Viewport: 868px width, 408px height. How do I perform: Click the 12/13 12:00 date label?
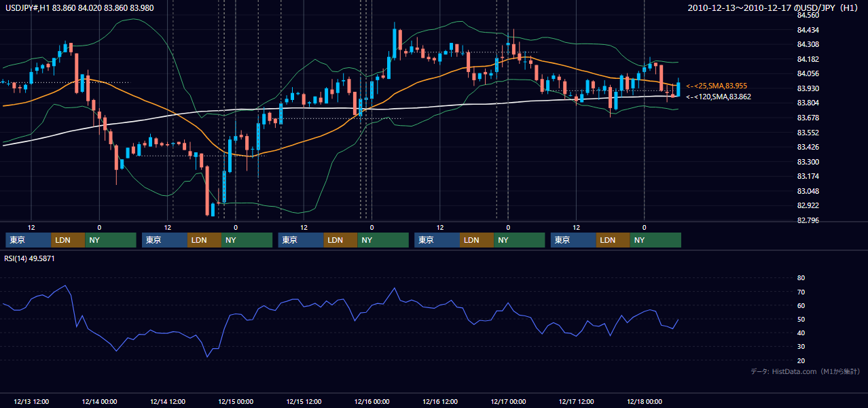click(31, 401)
